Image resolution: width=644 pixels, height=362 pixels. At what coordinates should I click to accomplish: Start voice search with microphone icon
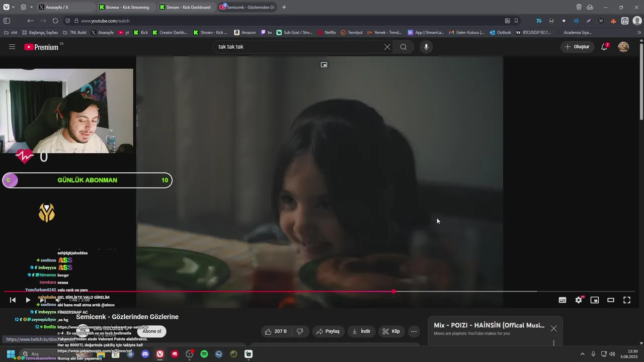[426, 47]
